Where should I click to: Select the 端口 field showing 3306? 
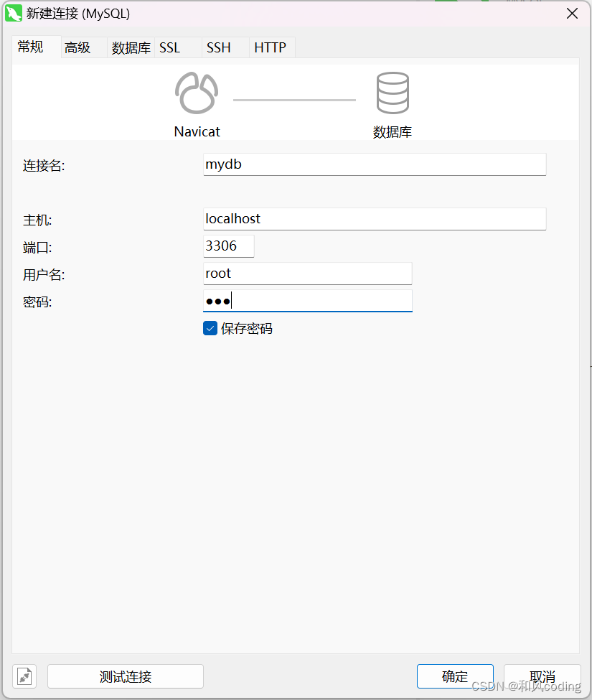click(x=228, y=246)
